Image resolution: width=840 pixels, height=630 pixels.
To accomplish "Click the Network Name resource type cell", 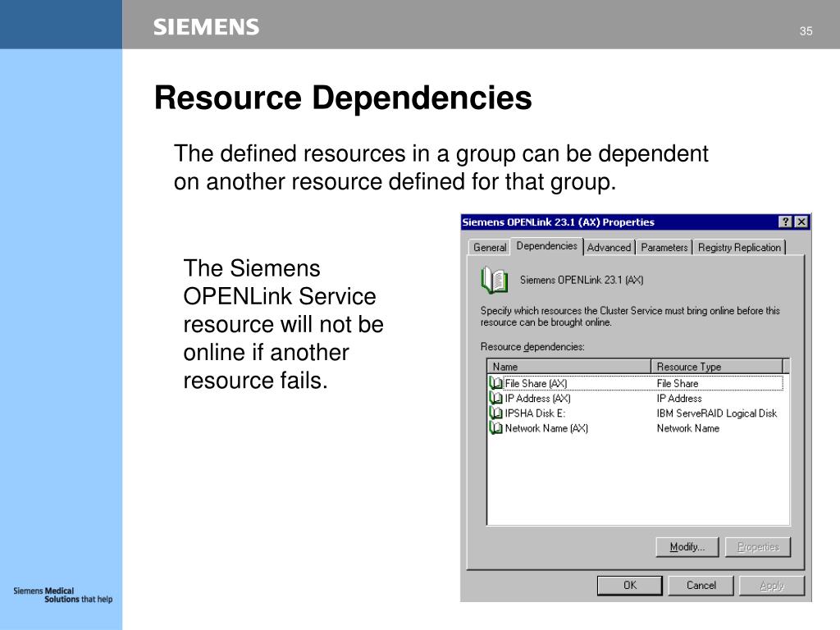I will [688, 428].
